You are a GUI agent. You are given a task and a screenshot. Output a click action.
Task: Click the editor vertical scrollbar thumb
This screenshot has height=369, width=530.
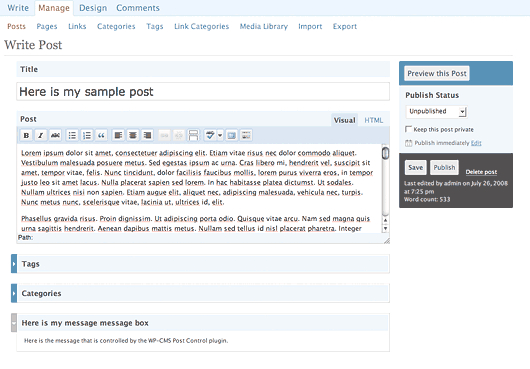pyautogui.click(x=385, y=153)
